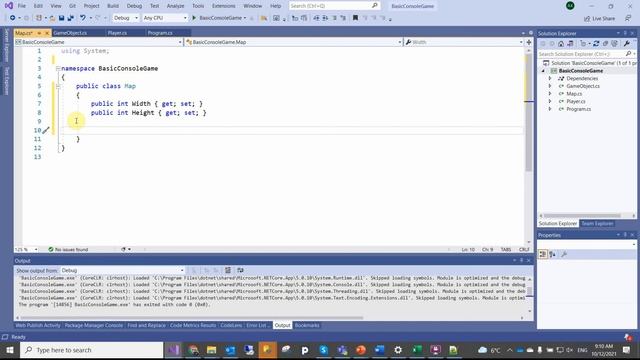The width and height of the screenshot is (640, 360).
Task: Expand the GameObject.cs node in Solution Explorer
Action: click(550, 86)
